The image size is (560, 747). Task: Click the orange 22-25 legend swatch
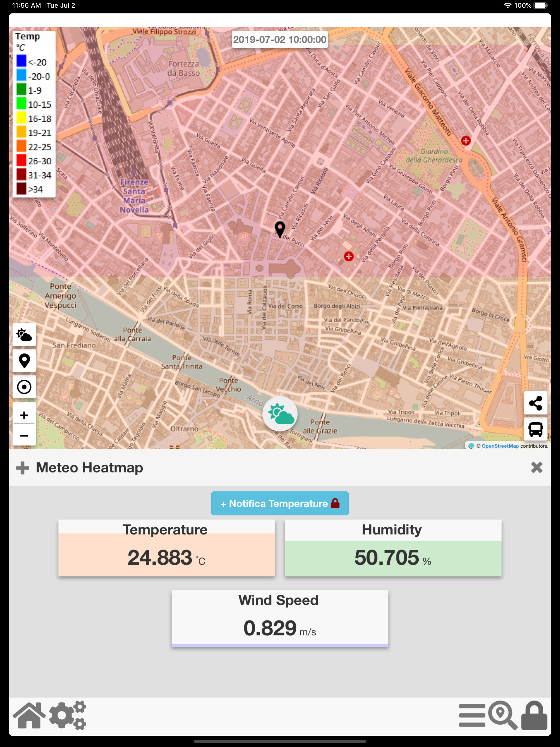click(x=21, y=146)
